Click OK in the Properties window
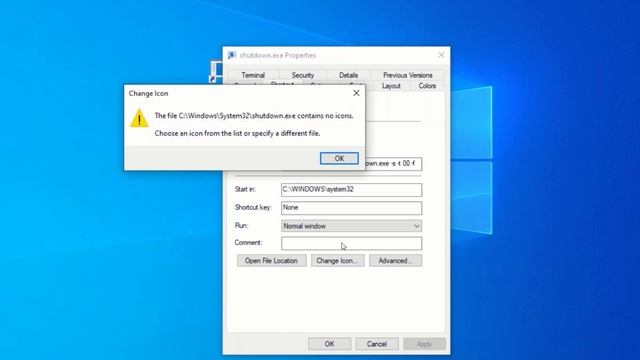640x360 pixels. pos(329,344)
